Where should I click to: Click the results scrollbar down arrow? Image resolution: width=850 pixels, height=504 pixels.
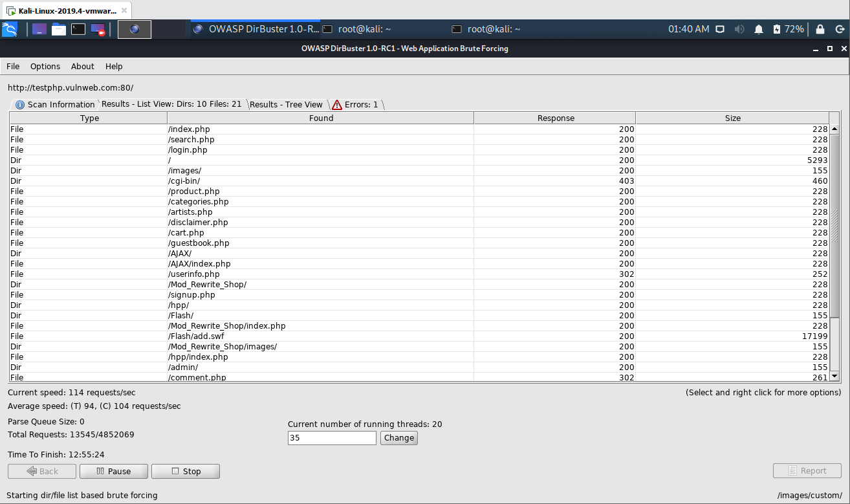click(834, 377)
